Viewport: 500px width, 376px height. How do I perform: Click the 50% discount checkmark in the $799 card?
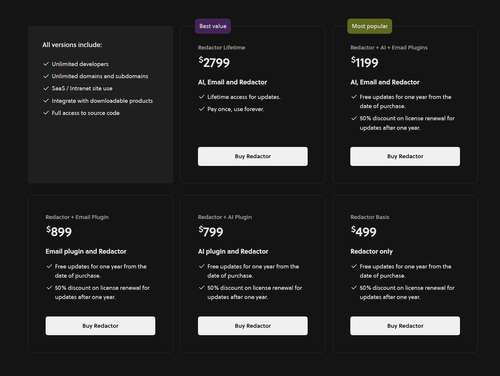pyautogui.click(x=201, y=287)
